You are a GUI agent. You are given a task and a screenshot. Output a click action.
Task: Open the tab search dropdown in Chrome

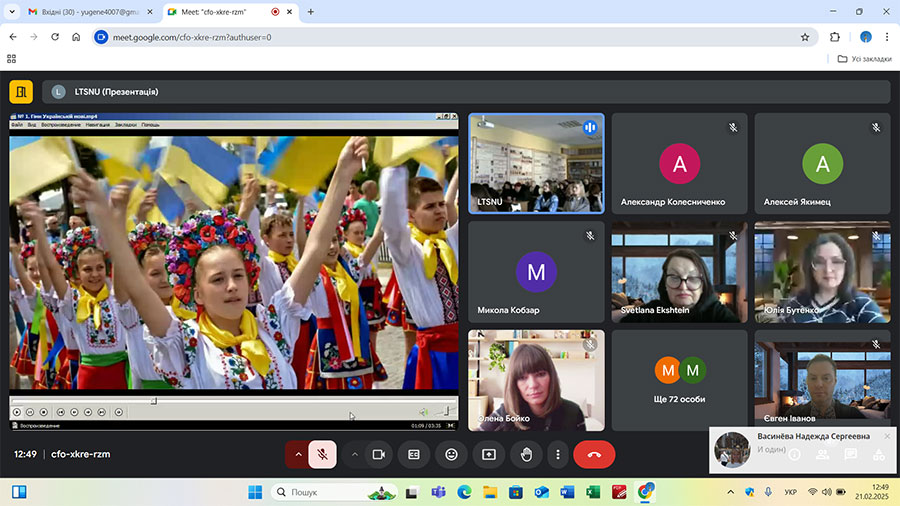[12, 12]
